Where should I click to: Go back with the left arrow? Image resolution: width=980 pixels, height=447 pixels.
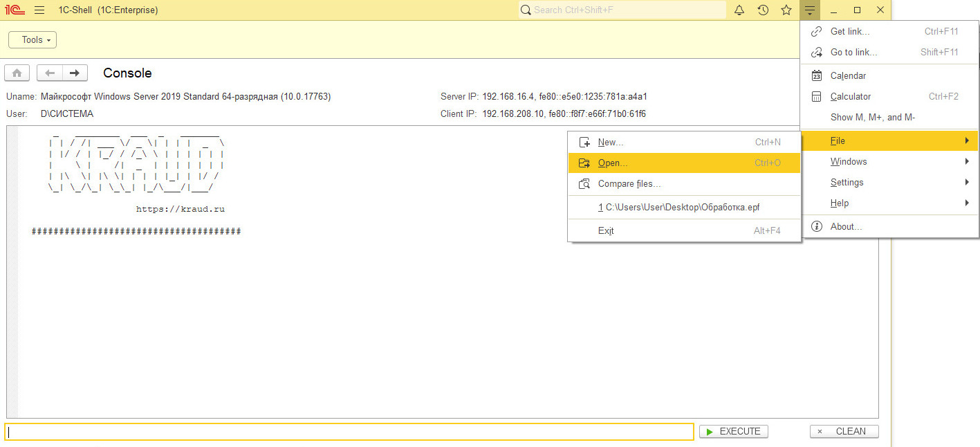coord(50,73)
